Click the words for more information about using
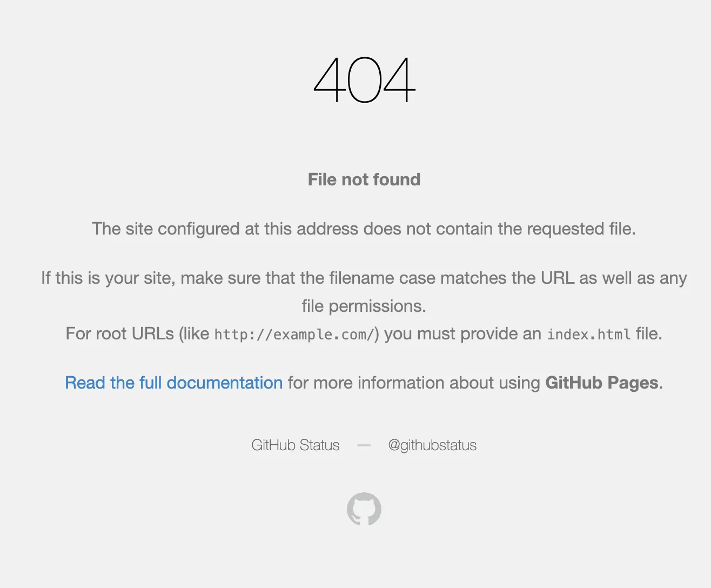Image resolution: width=711 pixels, height=588 pixels. (414, 383)
